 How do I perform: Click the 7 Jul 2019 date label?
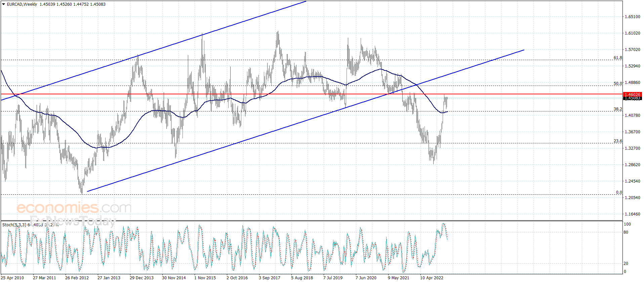[x=333, y=278]
